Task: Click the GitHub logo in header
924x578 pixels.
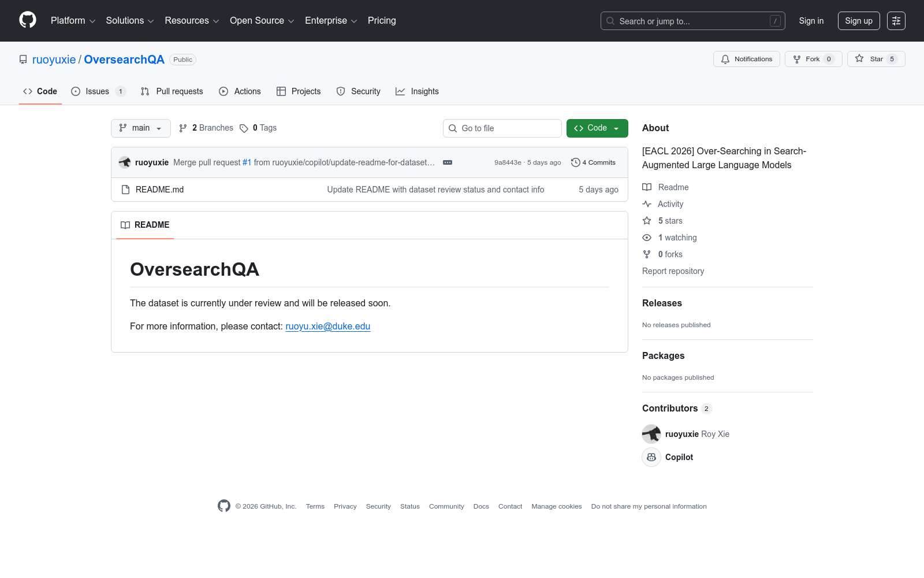Action: (28, 20)
